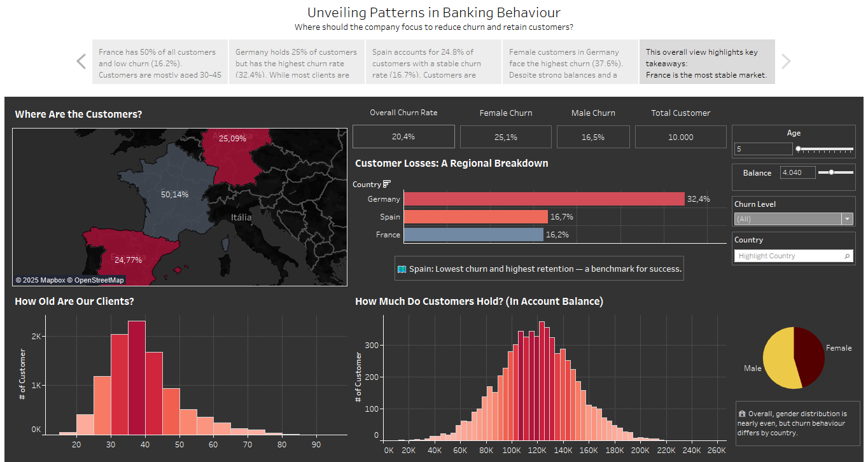Click the book icon in the Spain note
The height and width of the screenshot is (462, 868).
pyautogui.click(x=402, y=269)
